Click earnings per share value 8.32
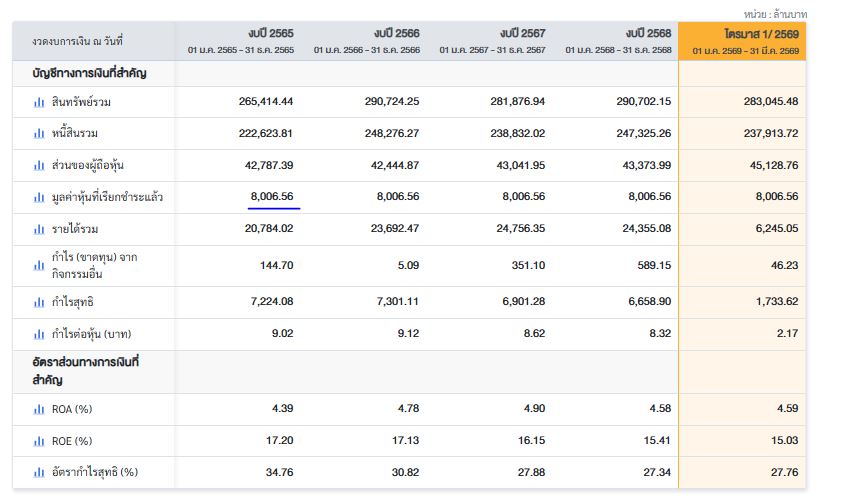 (x=660, y=333)
